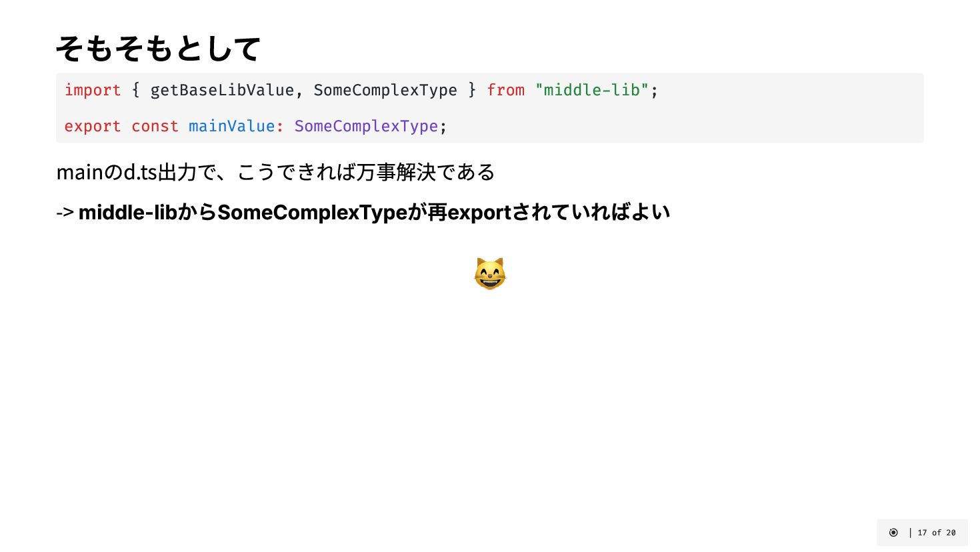The height and width of the screenshot is (552, 980).
Task: Click the opening curly brace in import
Action: (x=136, y=90)
